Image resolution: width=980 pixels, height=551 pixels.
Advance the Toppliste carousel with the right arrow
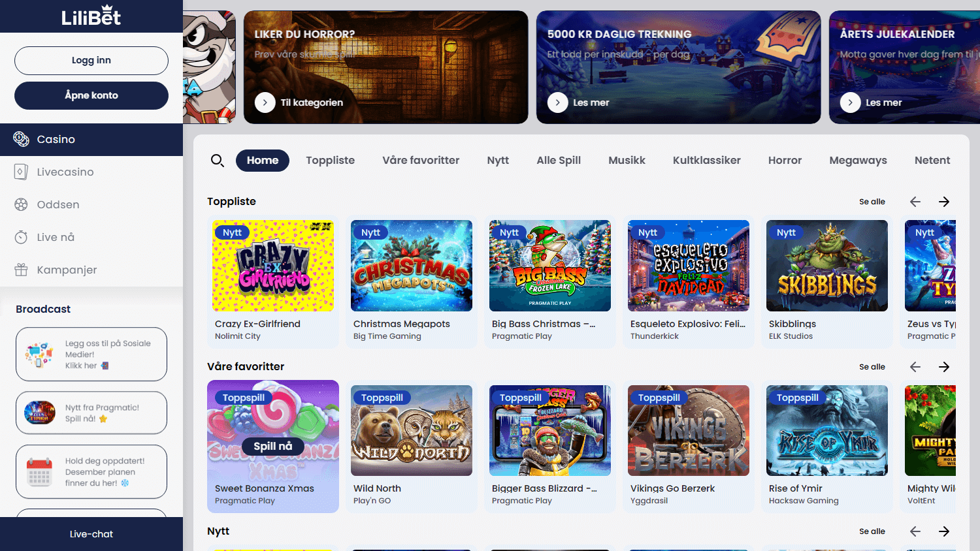(x=943, y=201)
